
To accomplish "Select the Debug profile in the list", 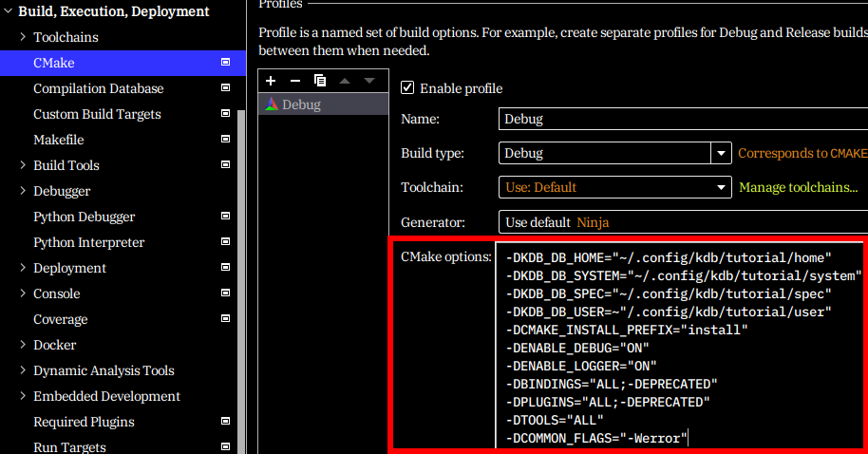I will click(301, 104).
